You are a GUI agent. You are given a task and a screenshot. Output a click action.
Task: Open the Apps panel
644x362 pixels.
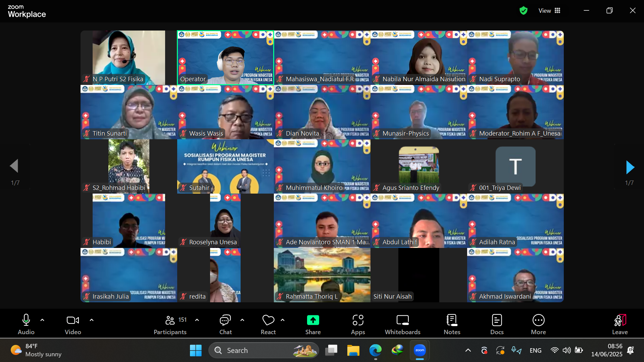pos(358,324)
